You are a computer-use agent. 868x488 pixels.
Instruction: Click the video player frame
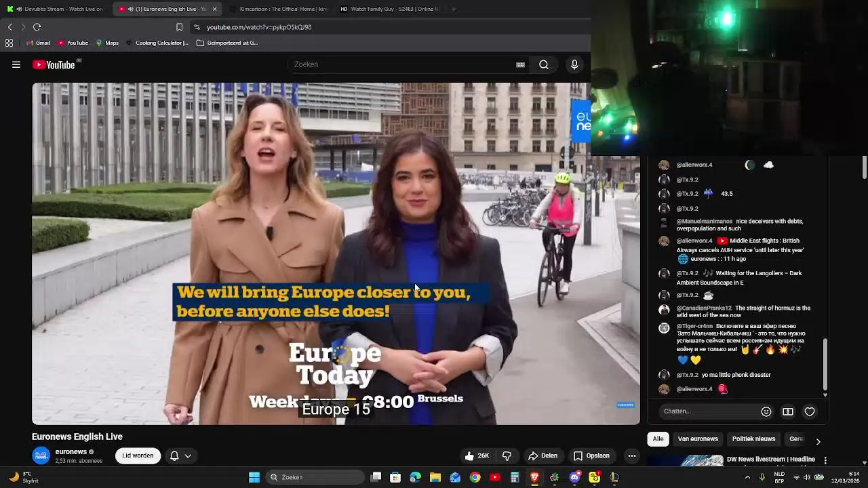pos(336,253)
